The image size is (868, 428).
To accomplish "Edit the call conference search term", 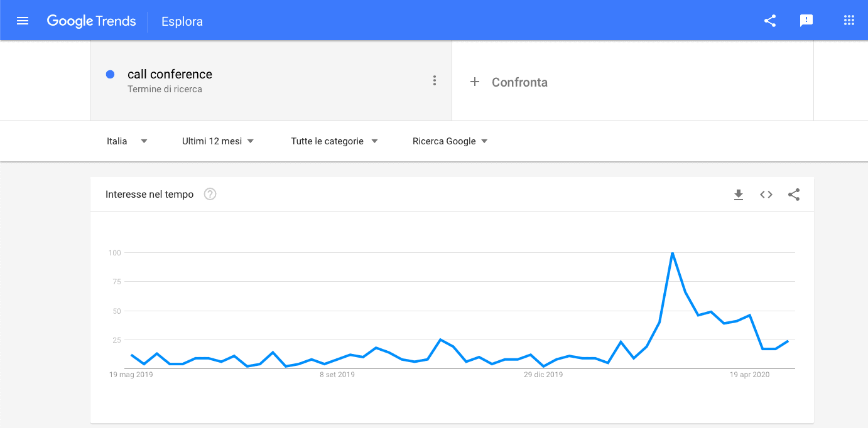I will pos(170,74).
